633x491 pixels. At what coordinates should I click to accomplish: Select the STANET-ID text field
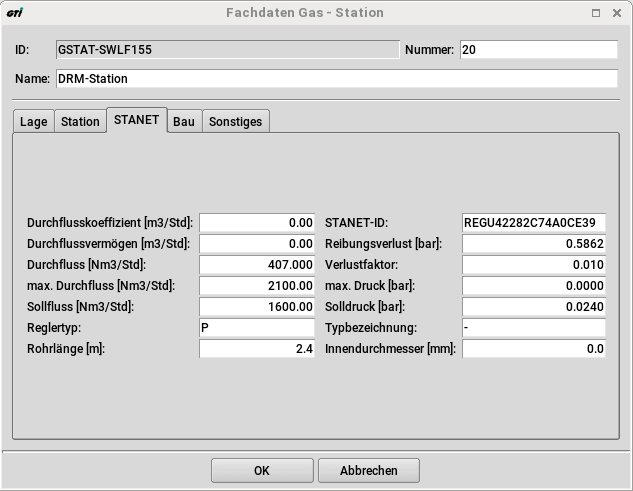click(x=533, y=223)
